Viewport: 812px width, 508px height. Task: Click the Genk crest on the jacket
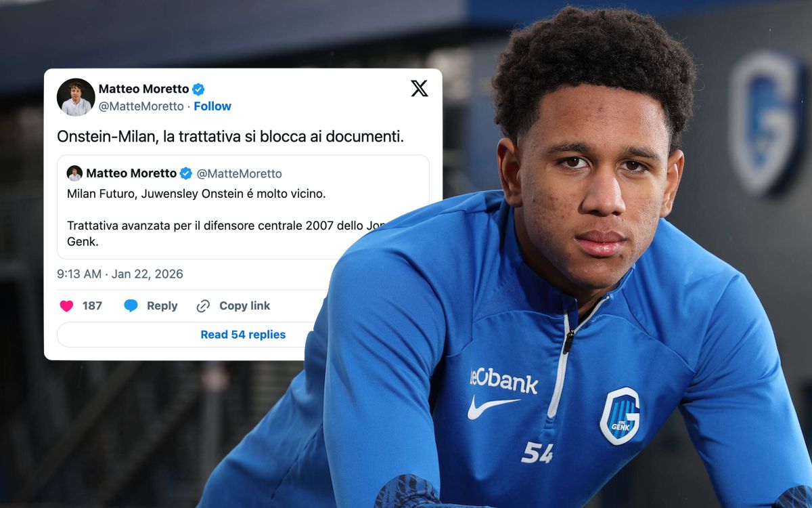620,416
